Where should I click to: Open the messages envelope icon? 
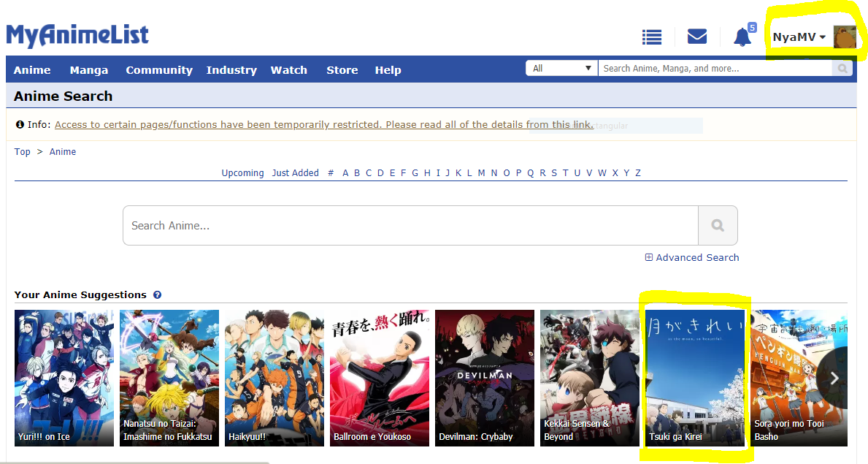[x=697, y=37]
